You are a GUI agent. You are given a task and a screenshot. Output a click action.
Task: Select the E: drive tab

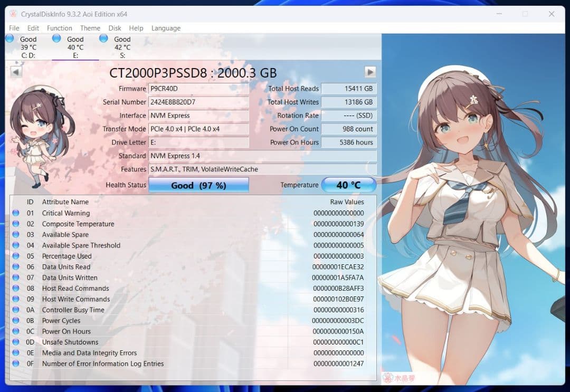75,47
